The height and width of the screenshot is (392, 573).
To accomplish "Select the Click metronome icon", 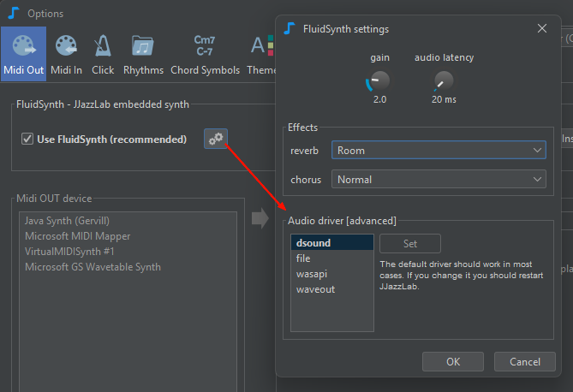I will click(103, 53).
